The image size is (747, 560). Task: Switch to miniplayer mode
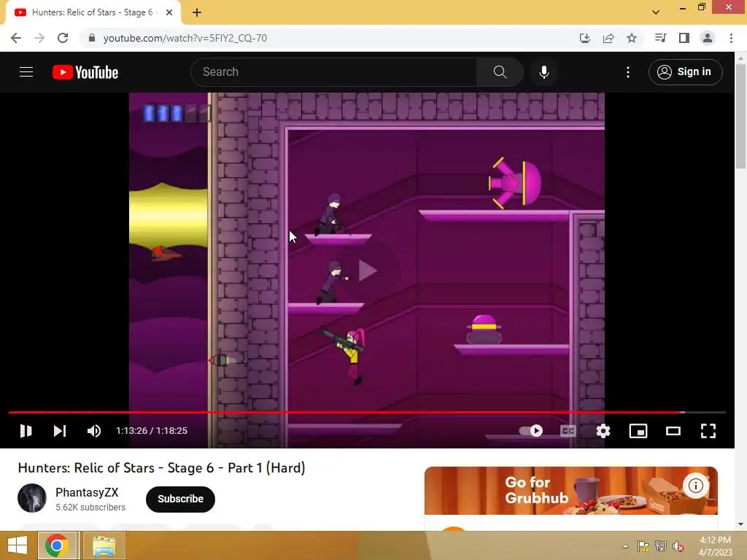point(638,431)
